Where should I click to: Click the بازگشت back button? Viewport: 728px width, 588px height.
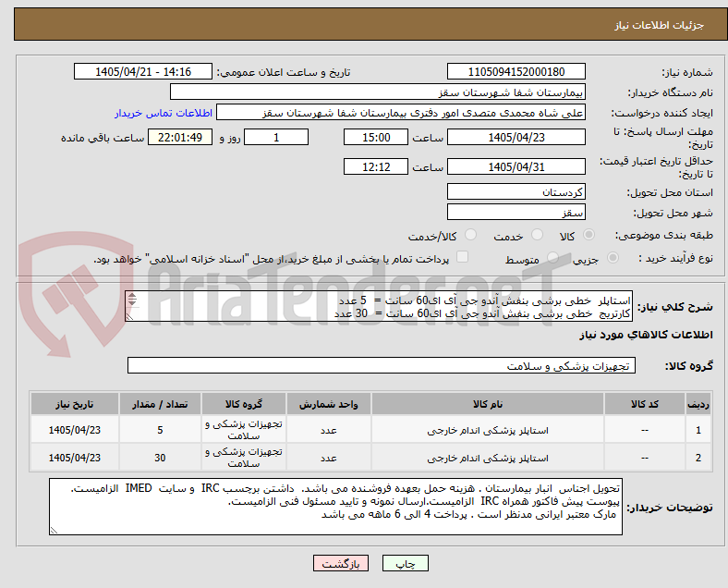[341, 563]
